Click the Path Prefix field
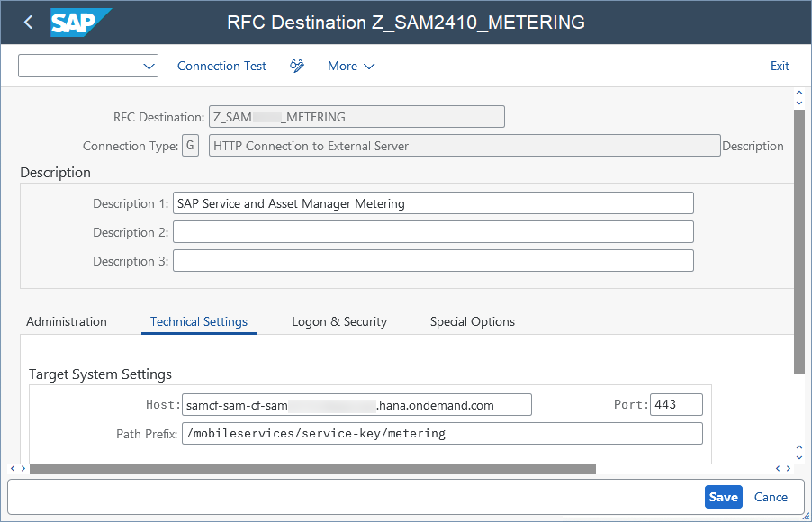 click(442, 434)
